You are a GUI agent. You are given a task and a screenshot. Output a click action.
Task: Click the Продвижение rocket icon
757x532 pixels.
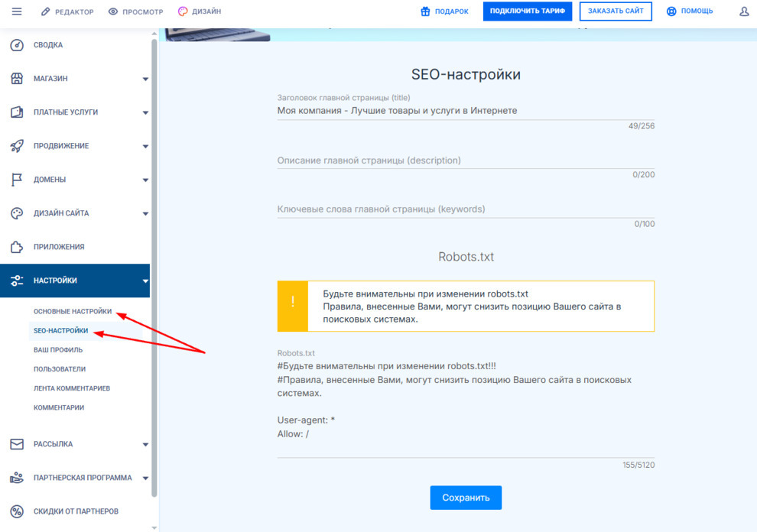coord(17,146)
